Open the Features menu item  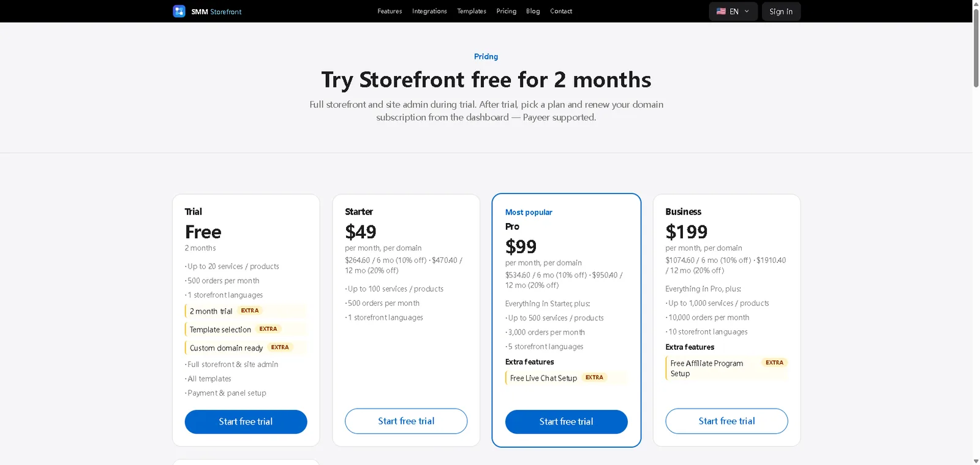pyautogui.click(x=390, y=11)
